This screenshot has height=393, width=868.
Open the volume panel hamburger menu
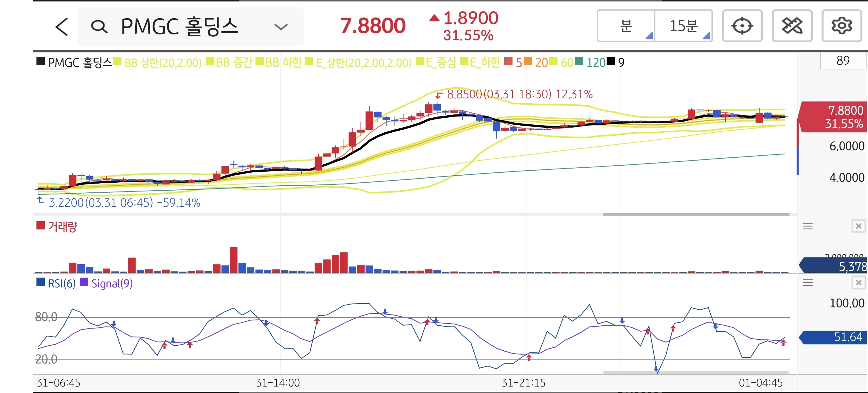808,226
